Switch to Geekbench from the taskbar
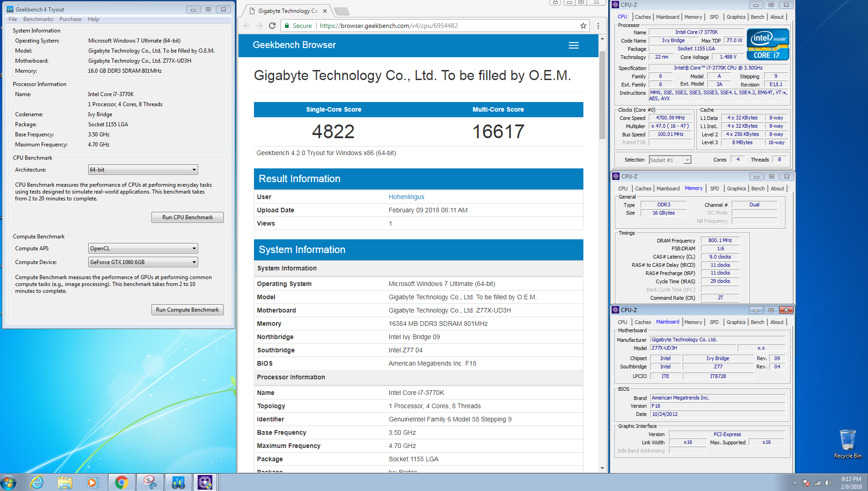The width and height of the screenshot is (868, 491). tap(178, 482)
